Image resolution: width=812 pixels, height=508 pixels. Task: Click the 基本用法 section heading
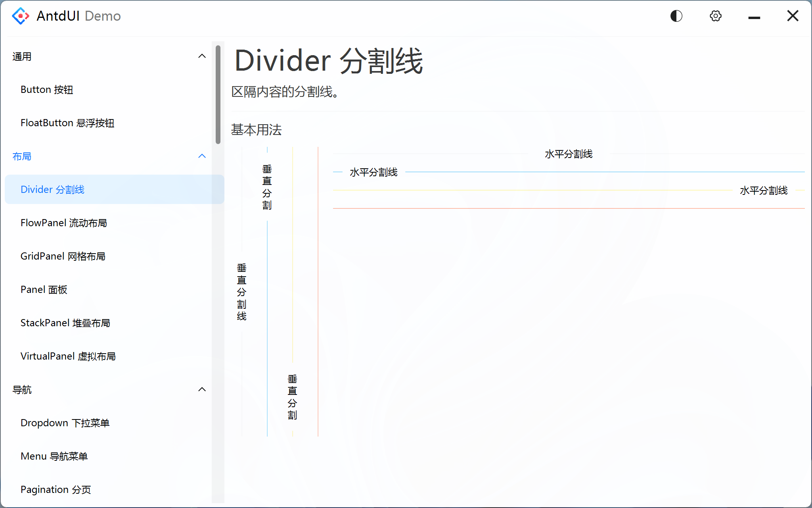click(256, 129)
